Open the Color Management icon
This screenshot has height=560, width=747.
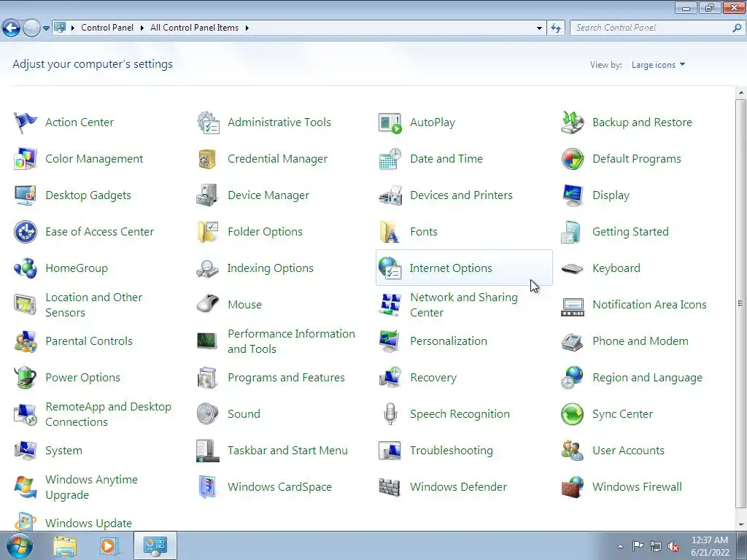26,159
